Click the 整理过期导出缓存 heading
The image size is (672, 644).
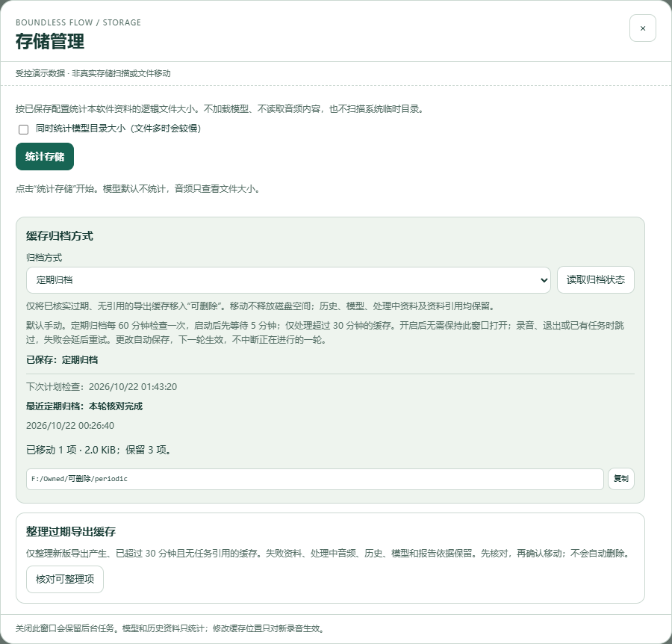click(x=71, y=532)
